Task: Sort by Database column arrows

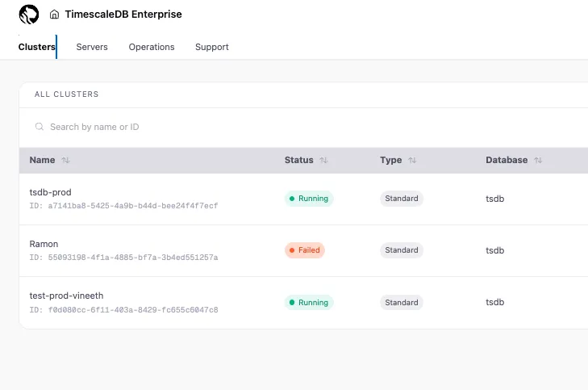Action: [538, 160]
